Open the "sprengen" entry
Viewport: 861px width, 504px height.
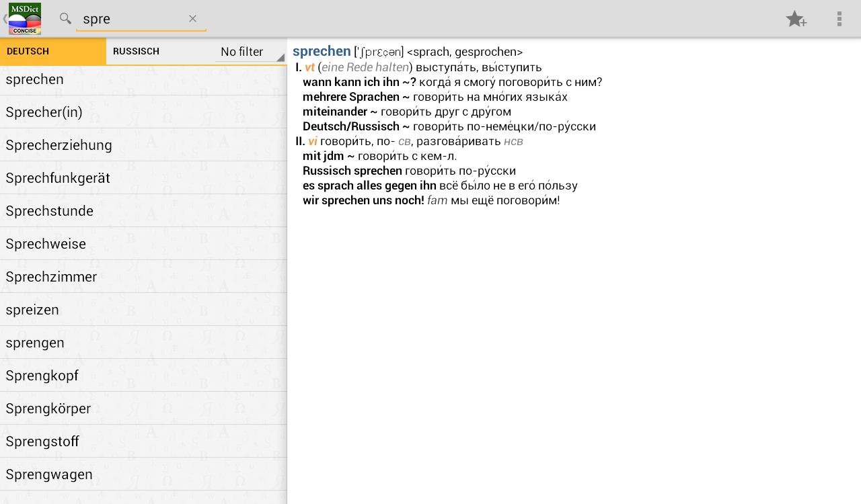[143, 343]
